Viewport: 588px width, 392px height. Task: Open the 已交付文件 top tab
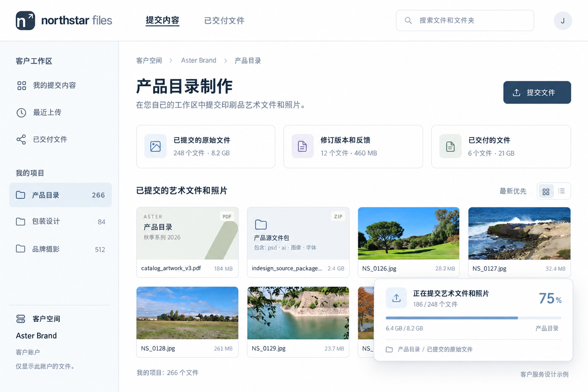224,21
